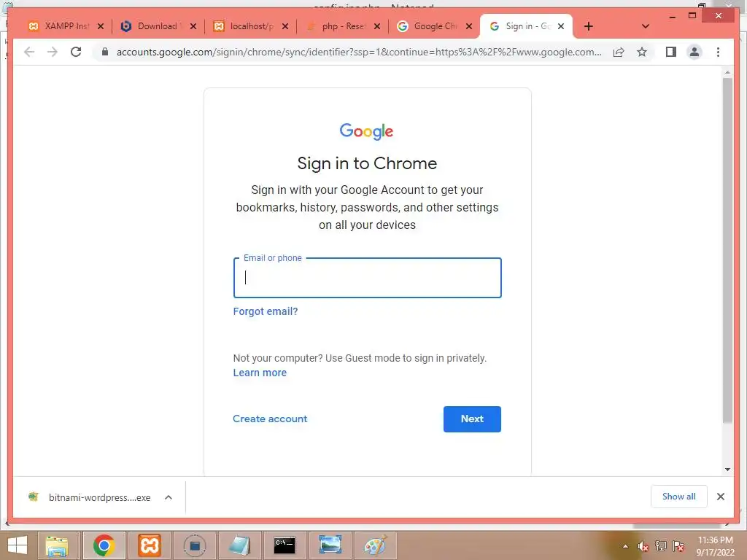Image resolution: width=747 pixels, height=560 pixels.
Task: Open the Windows Start menu
Action: coord(18,545)
